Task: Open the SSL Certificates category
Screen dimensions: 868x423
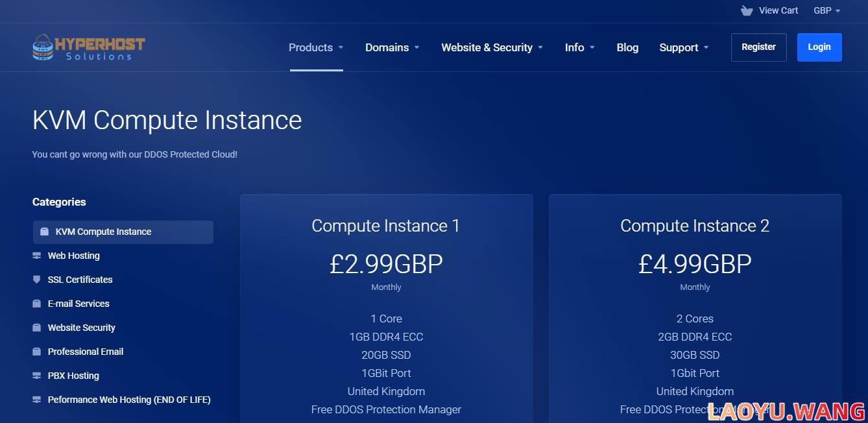Action: pyautogui.click(x=80, y=280)
